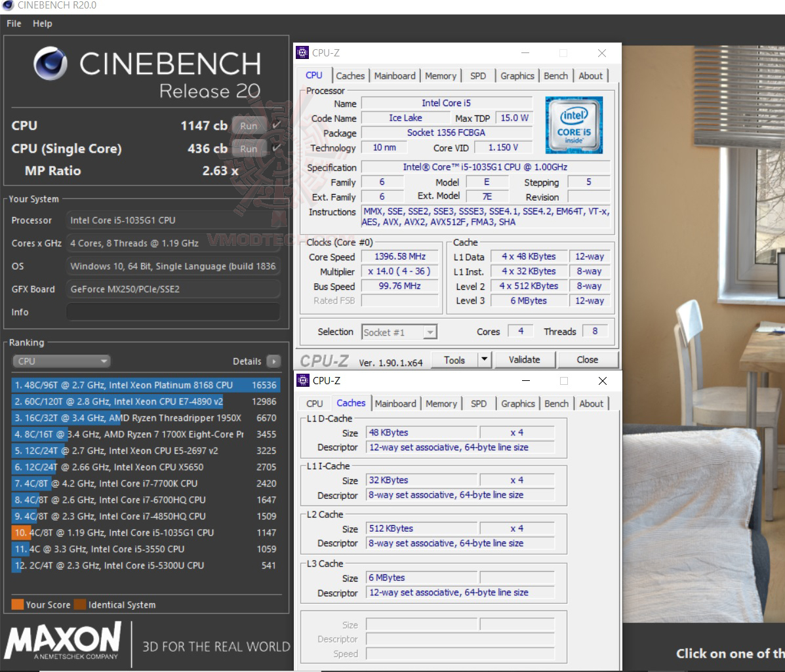Open the Memory tab in the lower CPU-Z window
Viewport: 785px width, 672px height.
(x=441, y=404)
